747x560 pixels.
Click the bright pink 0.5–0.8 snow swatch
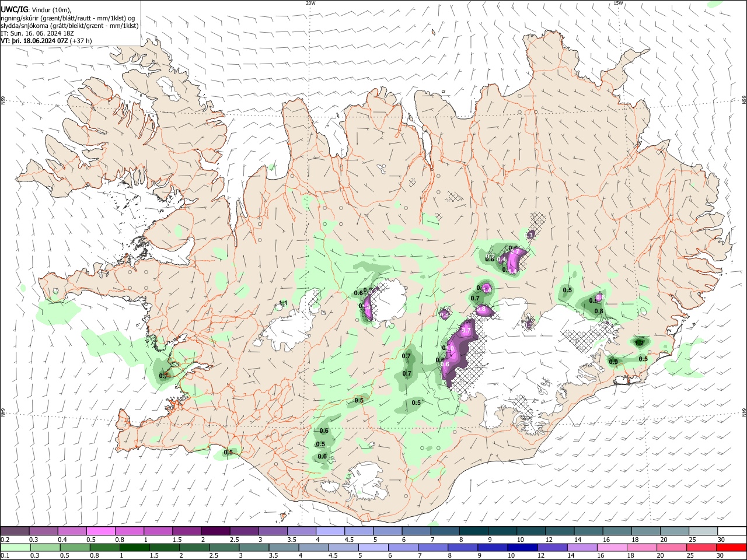point(101,531)
